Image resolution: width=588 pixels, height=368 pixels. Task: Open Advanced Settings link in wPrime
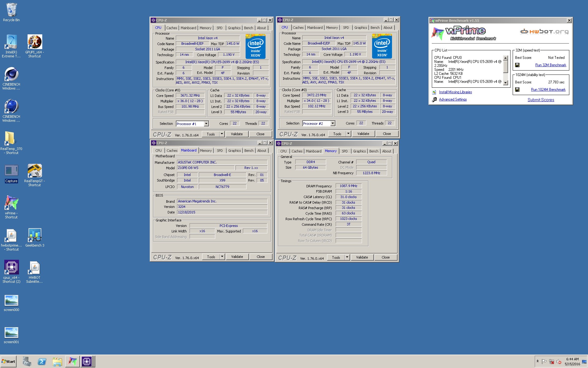[453, 99]
